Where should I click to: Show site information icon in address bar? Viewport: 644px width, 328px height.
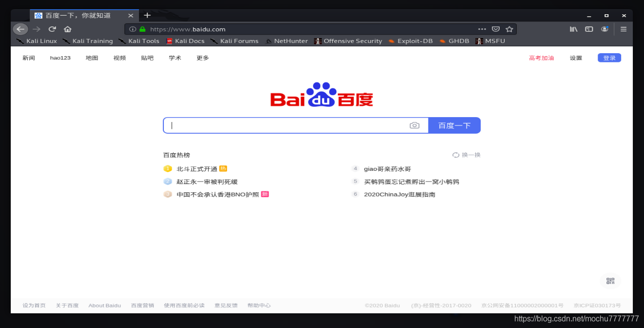tap(133, 29)
